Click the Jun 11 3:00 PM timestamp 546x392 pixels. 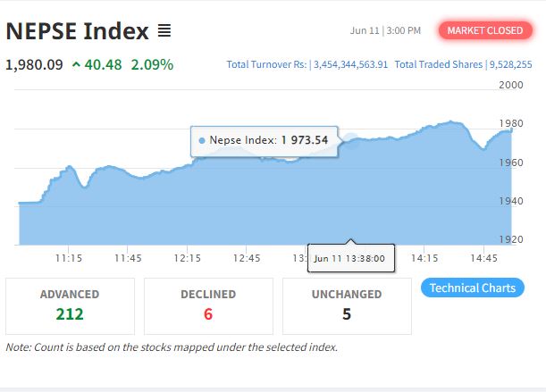385,30
